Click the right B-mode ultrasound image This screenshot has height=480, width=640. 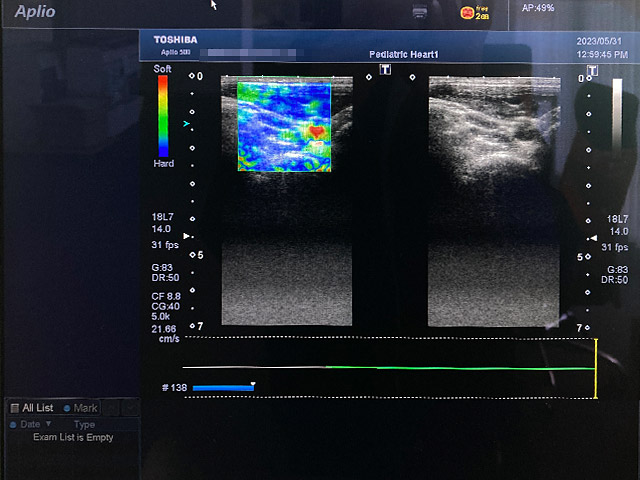point(494,201)
